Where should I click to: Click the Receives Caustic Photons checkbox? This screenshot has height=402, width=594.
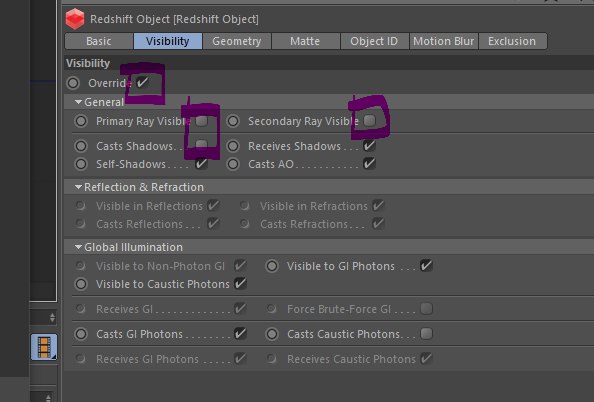[426, 359]
